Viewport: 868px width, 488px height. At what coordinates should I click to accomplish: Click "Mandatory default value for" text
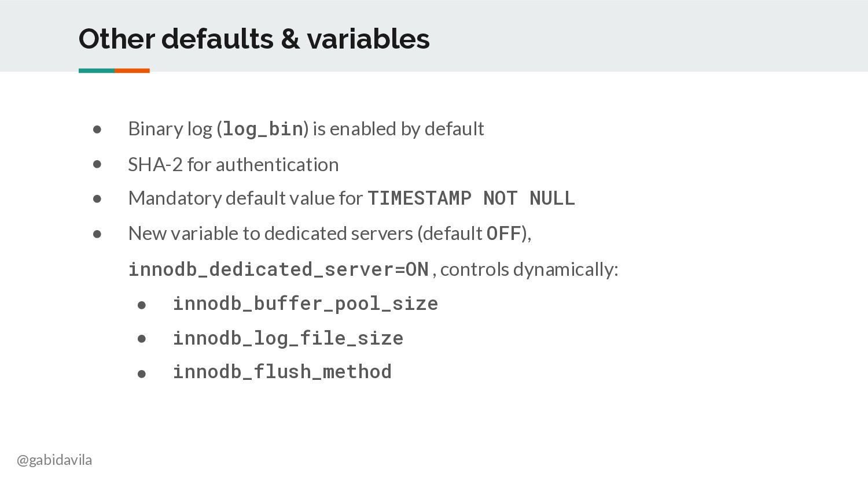point(245,198)
